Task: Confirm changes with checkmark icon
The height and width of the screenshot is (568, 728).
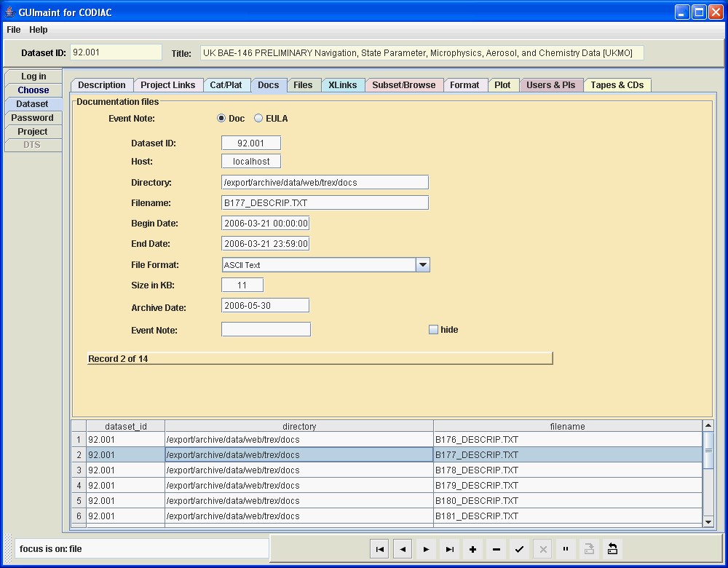Action: [519, 549]
